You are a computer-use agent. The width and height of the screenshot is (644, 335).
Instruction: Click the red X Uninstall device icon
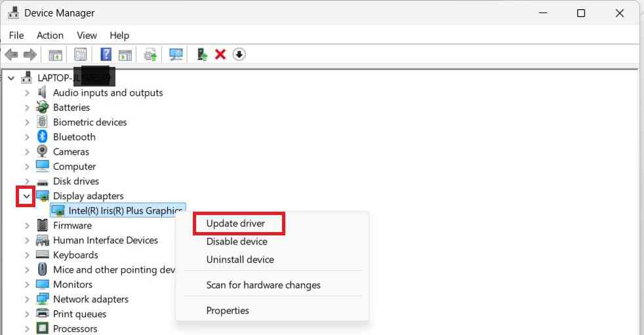[x=220, y=54]
